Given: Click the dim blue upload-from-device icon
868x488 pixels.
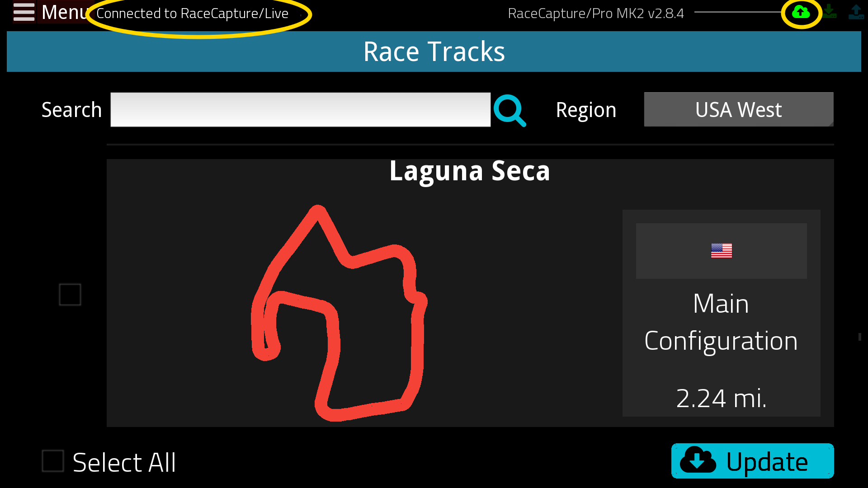Looking at the screenshot, I should coord(856,12).
